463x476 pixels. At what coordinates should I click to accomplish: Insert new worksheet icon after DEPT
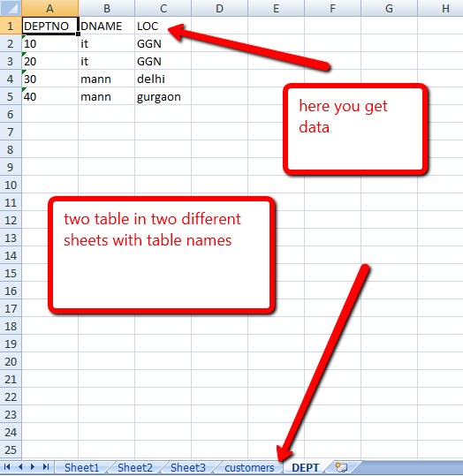tap(341, 467)
